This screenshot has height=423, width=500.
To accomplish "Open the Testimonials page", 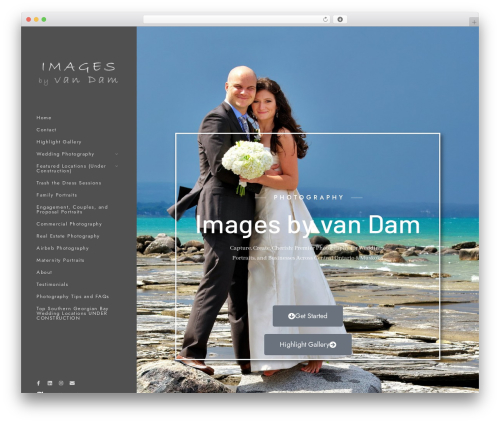I will (52, 284).
